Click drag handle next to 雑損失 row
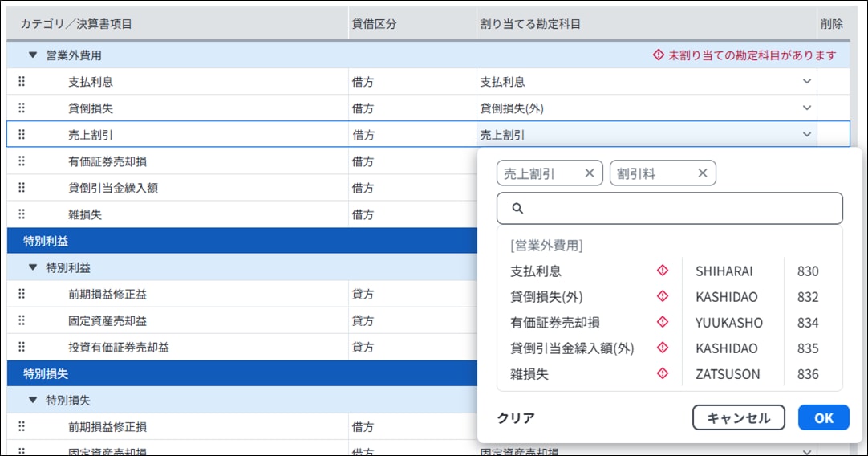Image resolution: width=868 pixels, height=456 pixels. [x=22, y=214]
